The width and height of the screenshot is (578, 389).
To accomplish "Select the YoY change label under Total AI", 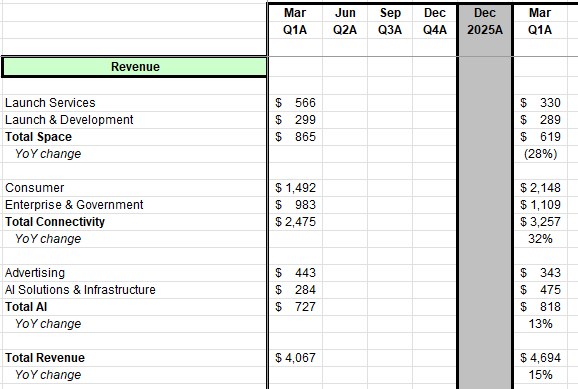I will [x=48, y=324].
